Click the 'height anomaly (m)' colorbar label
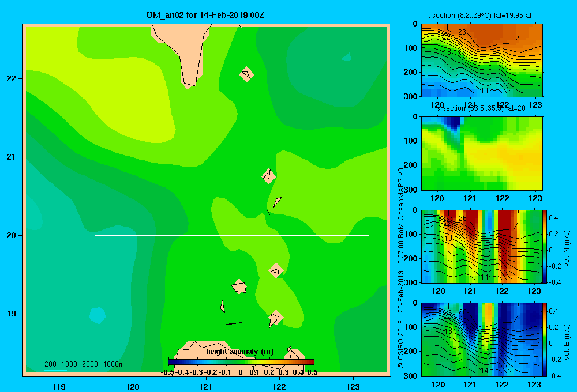577x392 pixels. (x=240, y=352)
